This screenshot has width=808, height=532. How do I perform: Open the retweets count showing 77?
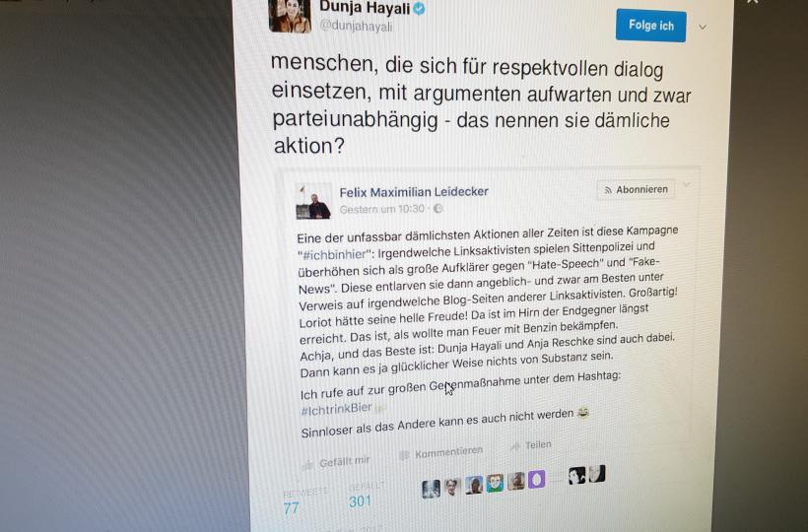point(291,508)
